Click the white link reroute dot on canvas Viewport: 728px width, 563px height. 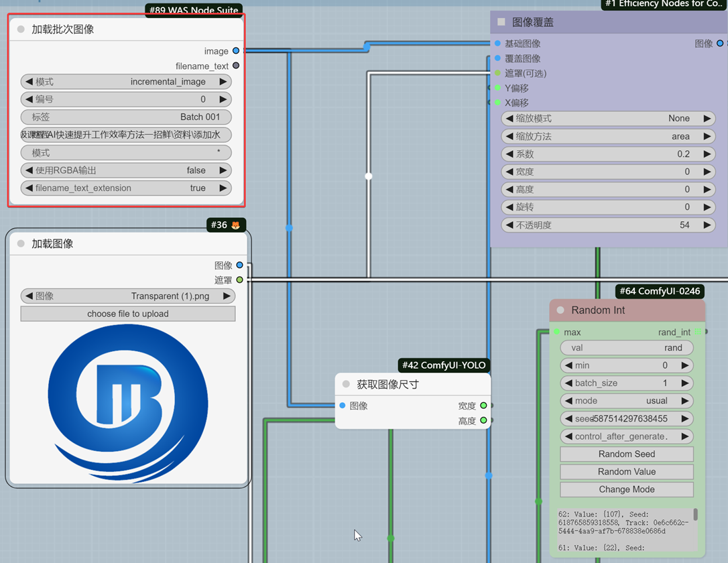coord(369,176)
